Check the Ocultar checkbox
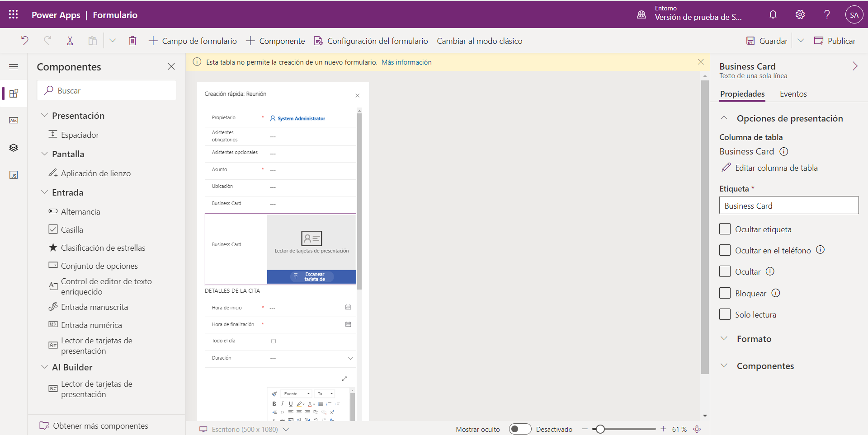Viewport: 868px width, 435px height. click(x=725, y=271)
